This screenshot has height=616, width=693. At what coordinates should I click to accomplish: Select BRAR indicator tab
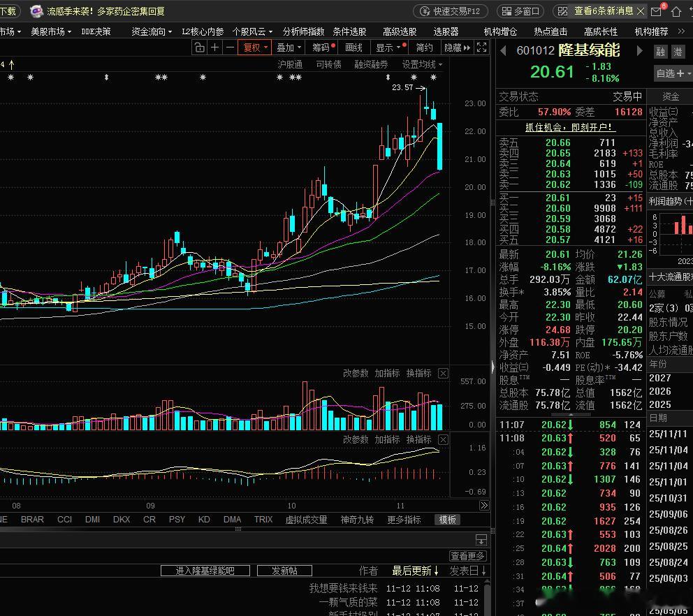pyautogui.click(x=32, y=519)
